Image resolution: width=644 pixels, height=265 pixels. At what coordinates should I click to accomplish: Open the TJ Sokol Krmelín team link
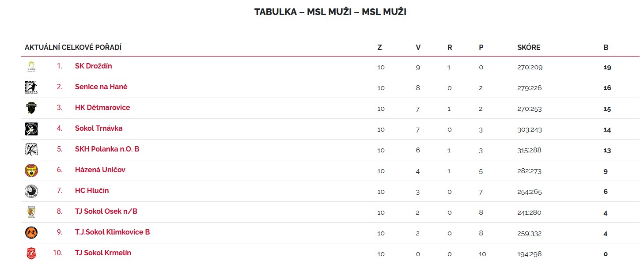pos(103,253)
